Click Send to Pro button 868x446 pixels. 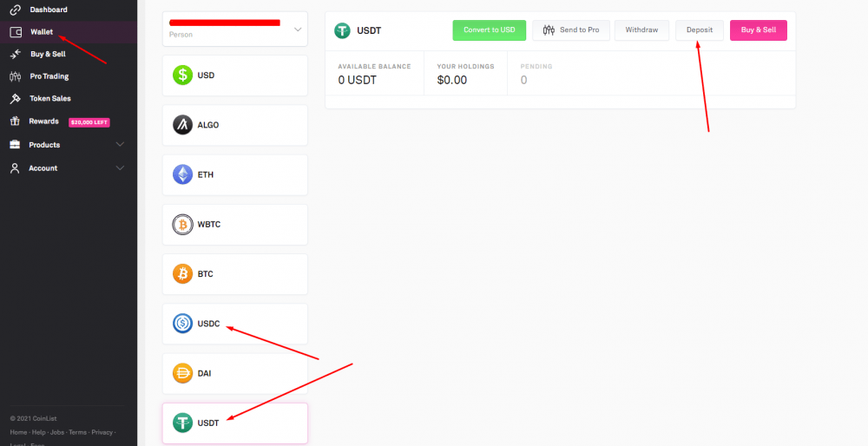(x=571, y=30)
